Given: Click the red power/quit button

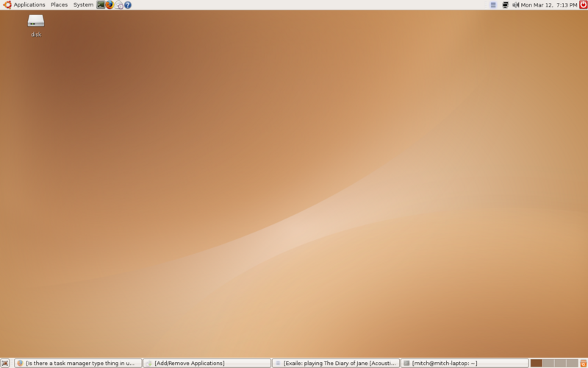Looking at the screenshot, I should (x=583, y=4).
